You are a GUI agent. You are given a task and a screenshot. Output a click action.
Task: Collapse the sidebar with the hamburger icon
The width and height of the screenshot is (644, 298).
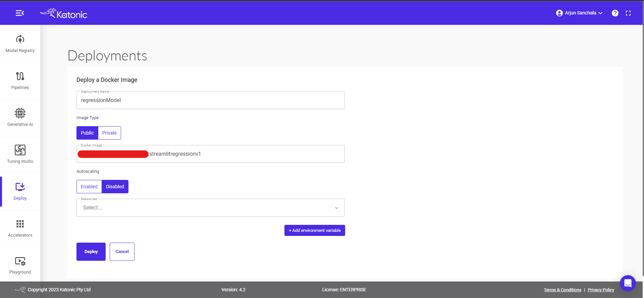pos(20,13)
